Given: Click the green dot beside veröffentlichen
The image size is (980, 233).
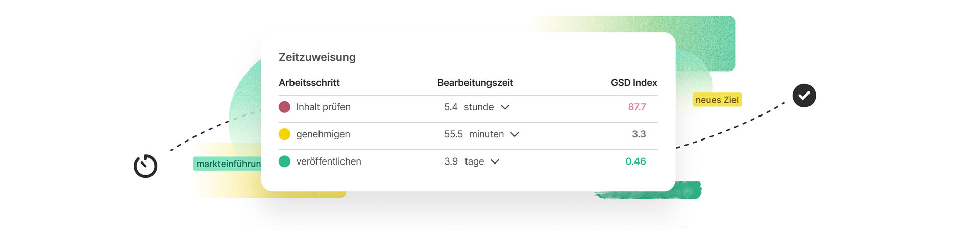Looking at the screenshot, I should [284, 161].
